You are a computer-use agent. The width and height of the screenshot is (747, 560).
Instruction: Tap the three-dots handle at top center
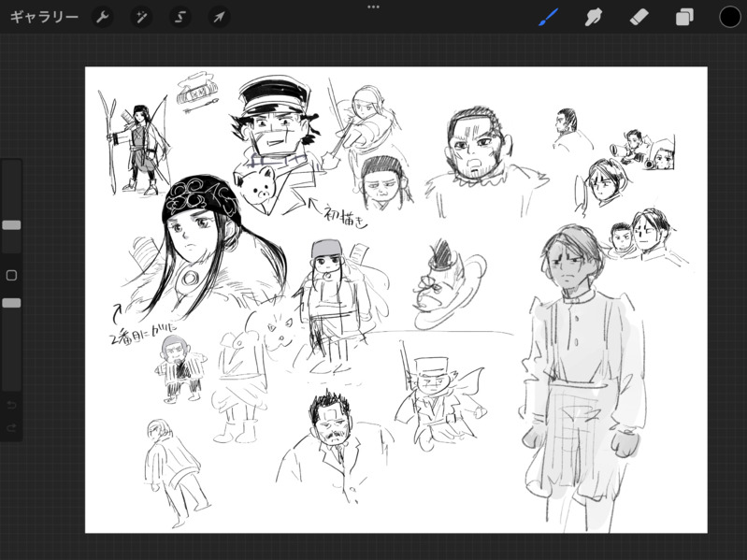374,7
